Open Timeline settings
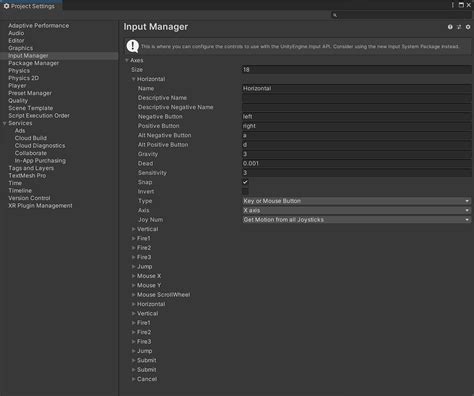Screen dimensions: 474x396 [x=20, y=191]
